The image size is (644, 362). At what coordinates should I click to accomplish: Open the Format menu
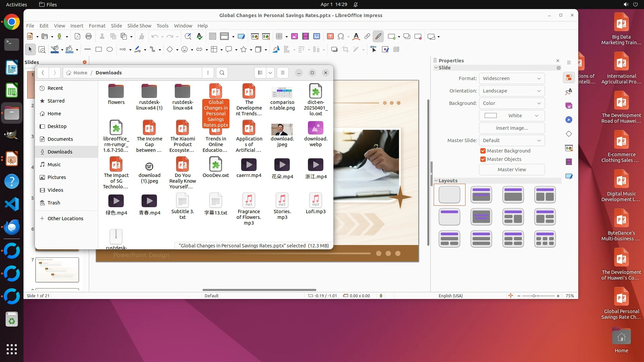pyautogui.click(x=97, y=25)
